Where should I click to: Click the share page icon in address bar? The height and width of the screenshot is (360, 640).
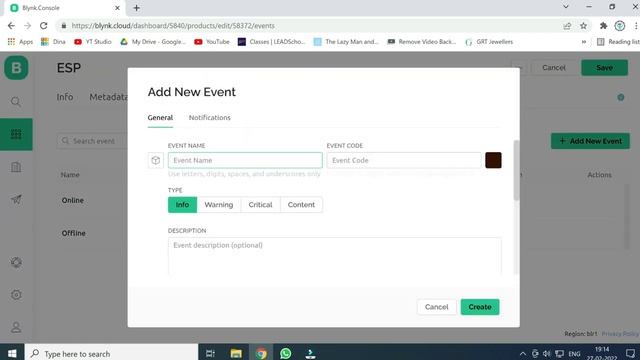click(x=567, y=26)
